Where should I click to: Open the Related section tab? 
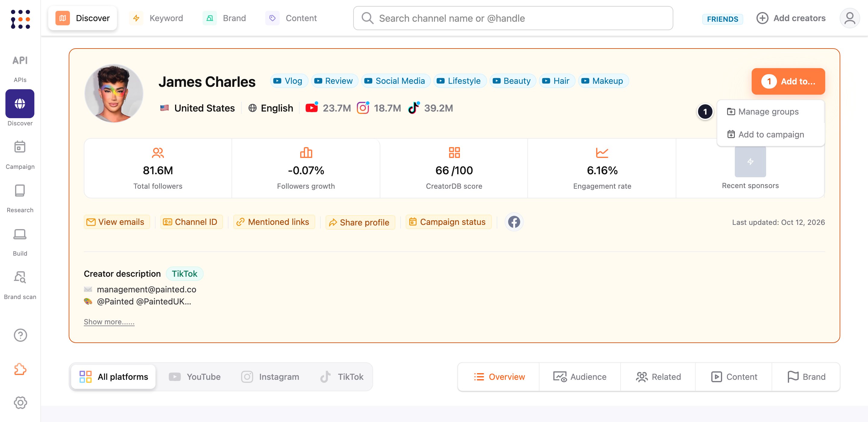(x=658, y=376)
